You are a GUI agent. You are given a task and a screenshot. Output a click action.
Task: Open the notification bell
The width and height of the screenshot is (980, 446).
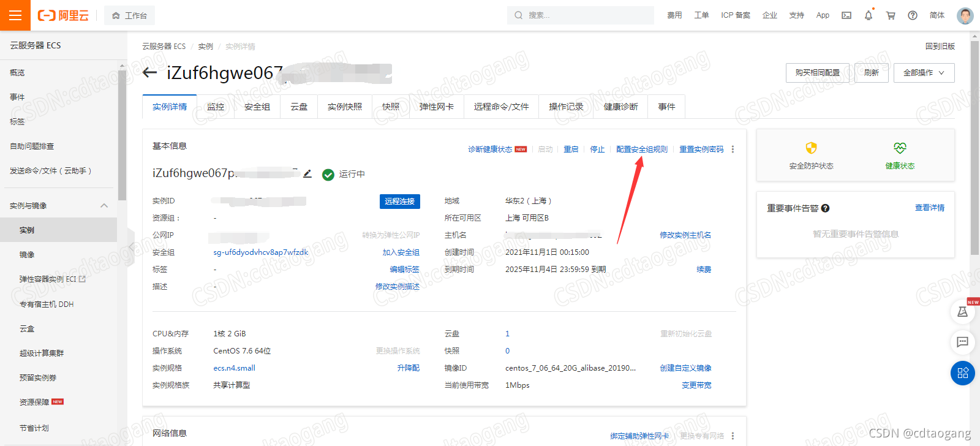pos(869,15)
